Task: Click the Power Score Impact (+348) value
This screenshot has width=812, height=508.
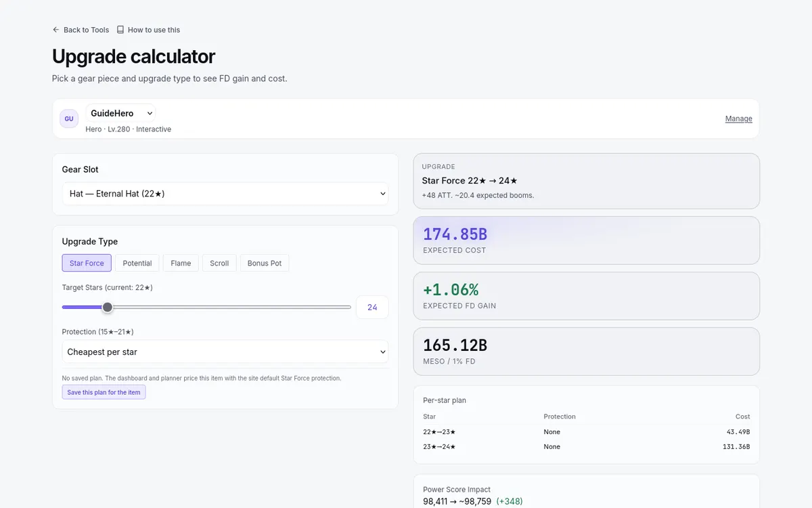Action: (x=510, y=501)
